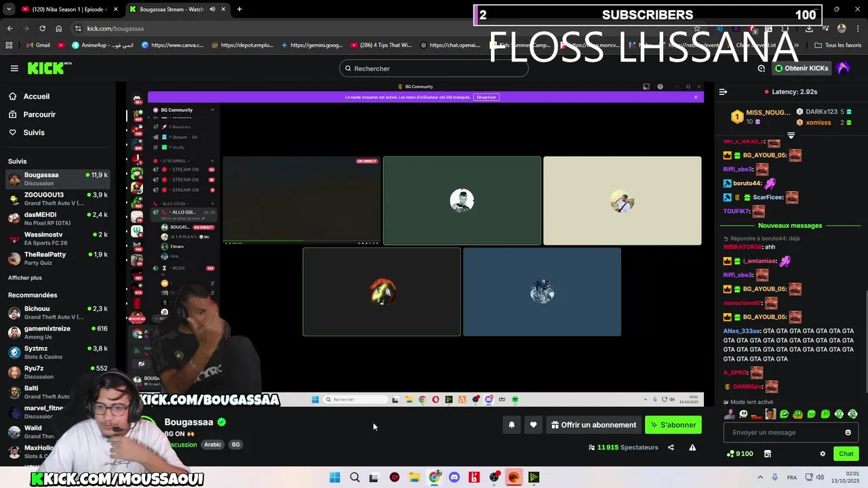Click Offrir un abonnement button
Image resolution: width=868 pixels, height=488 pixels.
593,425
